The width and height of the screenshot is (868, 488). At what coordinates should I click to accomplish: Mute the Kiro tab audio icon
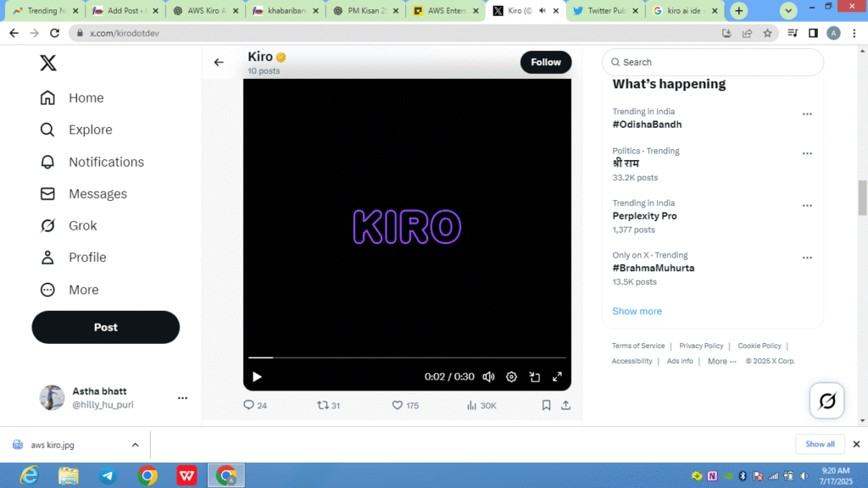click(x=542, y=10)
